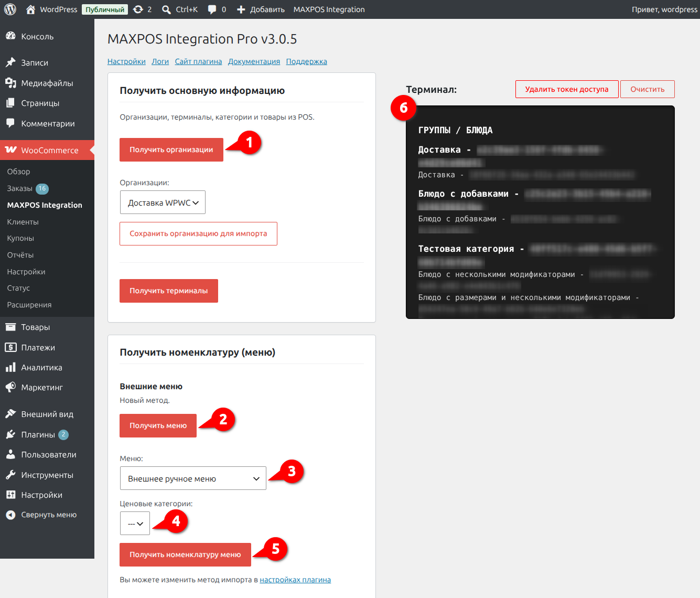Open the Сайт плагина link
The height and width of the screenshot is (598, 700).
tap(198, 61)
